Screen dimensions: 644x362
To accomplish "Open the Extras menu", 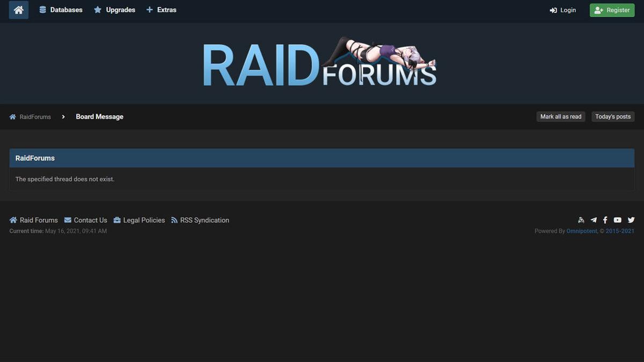I will coord(166,9).
